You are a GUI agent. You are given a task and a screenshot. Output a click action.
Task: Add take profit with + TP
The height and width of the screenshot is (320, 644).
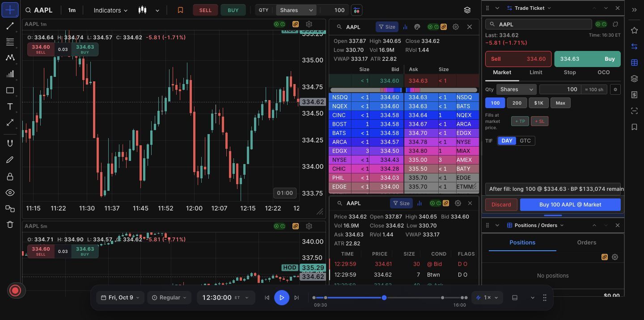tap(520, 121)
